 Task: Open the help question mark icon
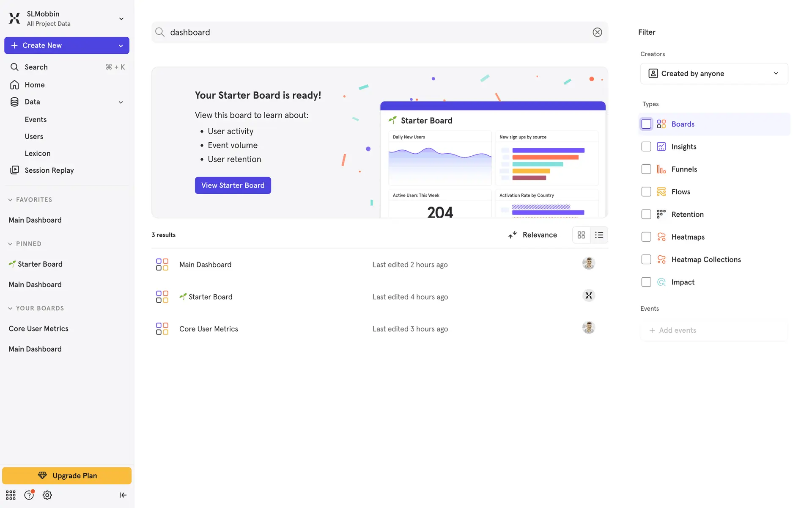coord(29,495)
